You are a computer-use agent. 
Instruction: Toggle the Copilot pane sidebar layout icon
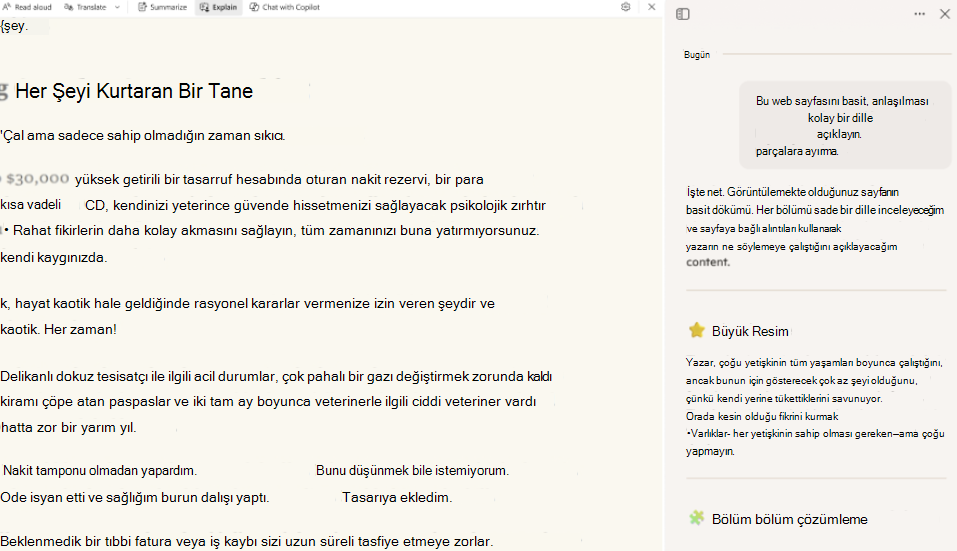(683, 14)
